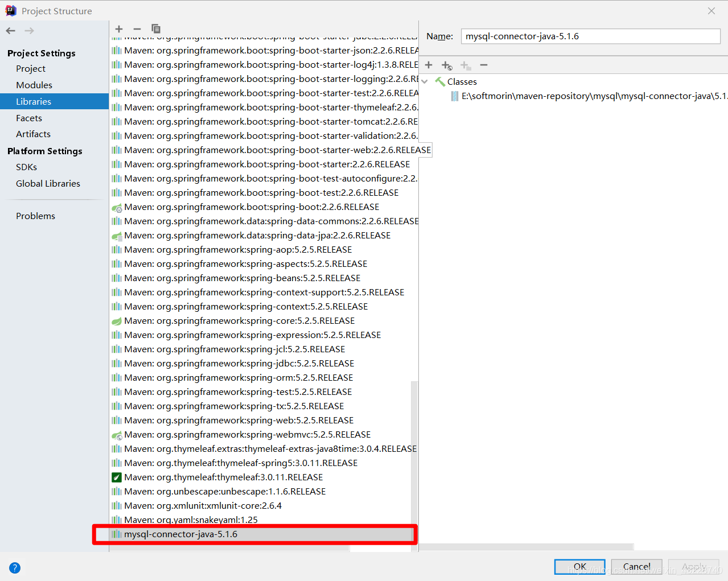728x581 pixels.
Task: Open Artifacts settings page
Action: point(33,134)
